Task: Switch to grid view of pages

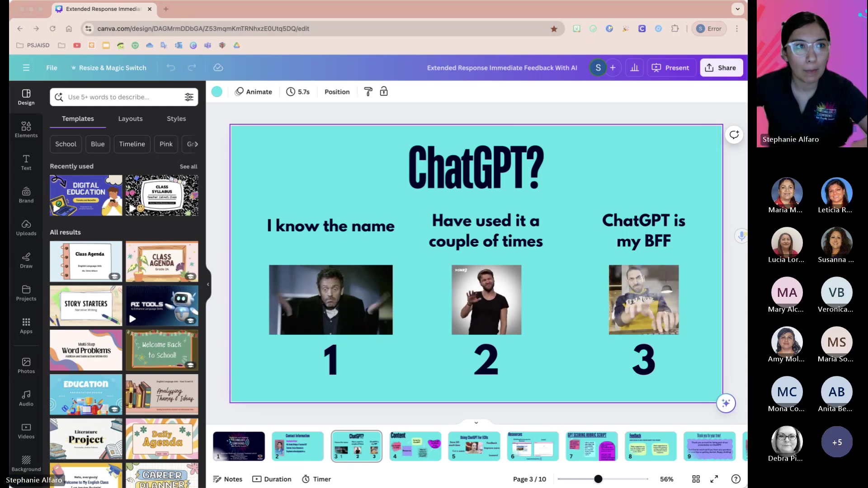Action: pos(696,479)
